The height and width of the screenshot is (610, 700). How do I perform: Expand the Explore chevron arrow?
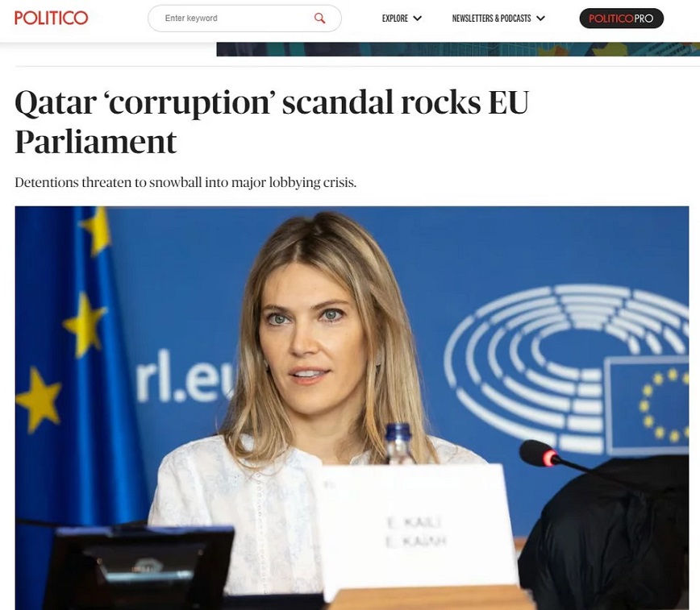(x=418, y=19)
